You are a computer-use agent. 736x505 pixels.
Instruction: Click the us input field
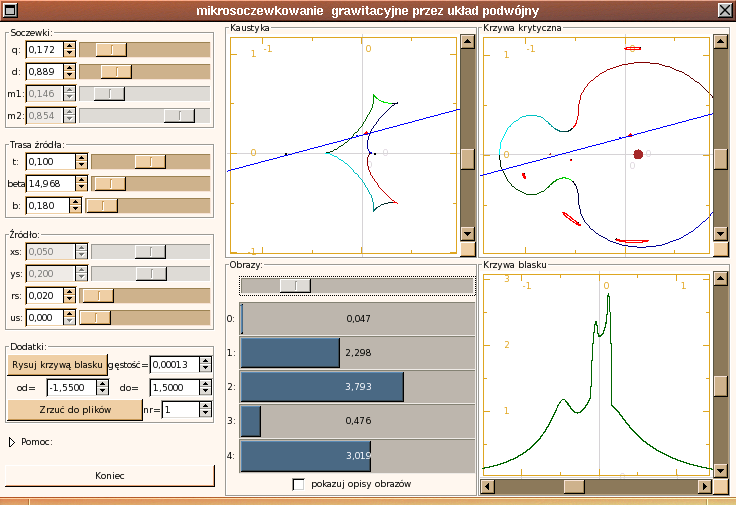click(x=45, y=317)
